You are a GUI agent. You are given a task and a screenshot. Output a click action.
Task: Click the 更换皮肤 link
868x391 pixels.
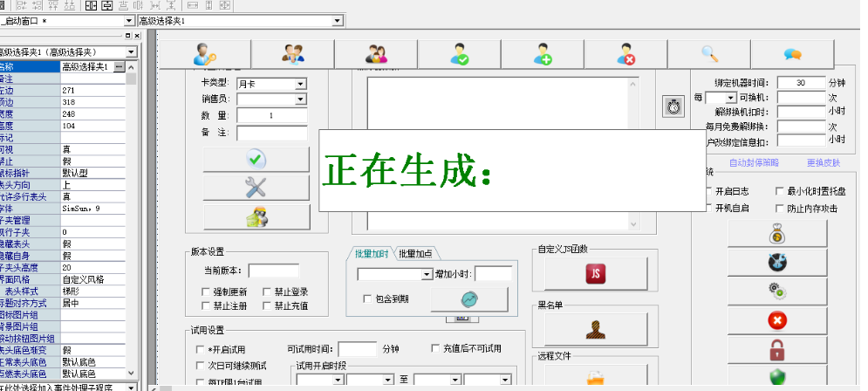click(x=823, y=162)
